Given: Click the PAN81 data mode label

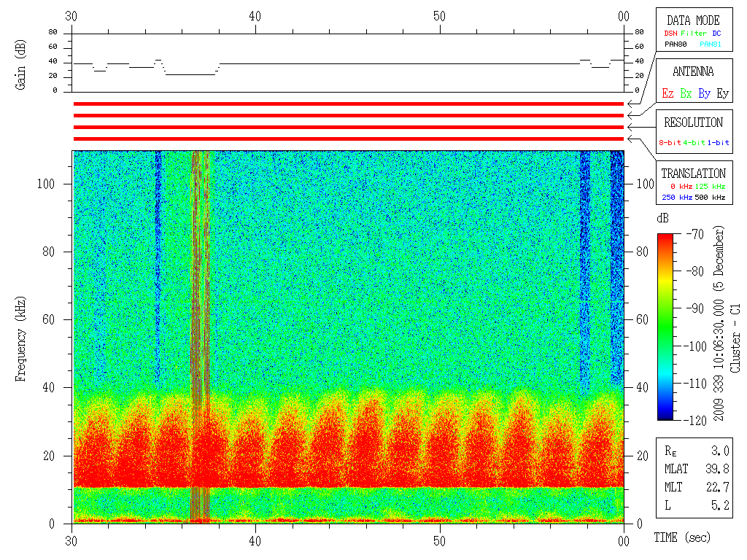Looking at the screenshot, I should [x=711, y=44].
